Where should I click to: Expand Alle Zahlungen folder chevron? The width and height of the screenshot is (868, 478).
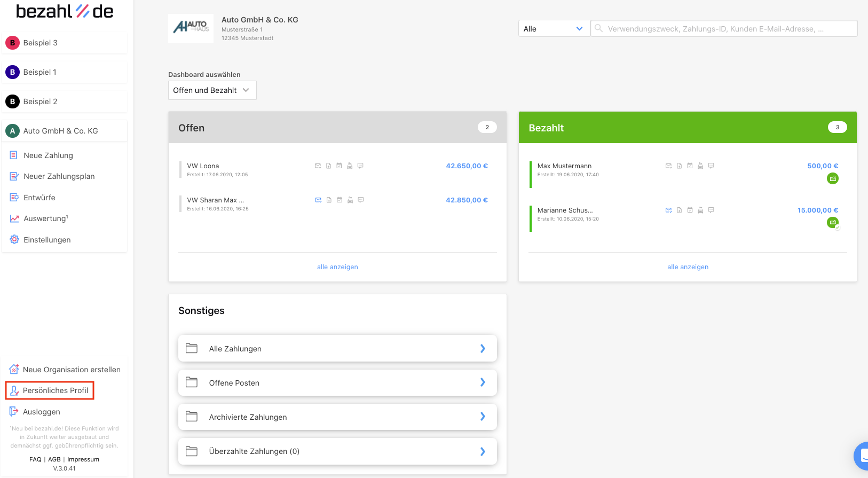tap(483, 349)
